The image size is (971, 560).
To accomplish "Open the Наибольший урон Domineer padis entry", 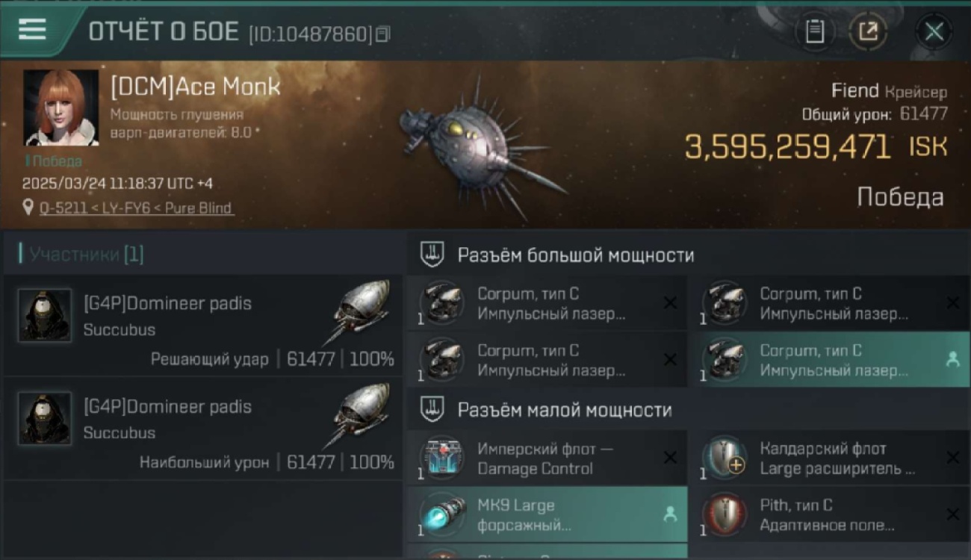I will click(202, 428).
